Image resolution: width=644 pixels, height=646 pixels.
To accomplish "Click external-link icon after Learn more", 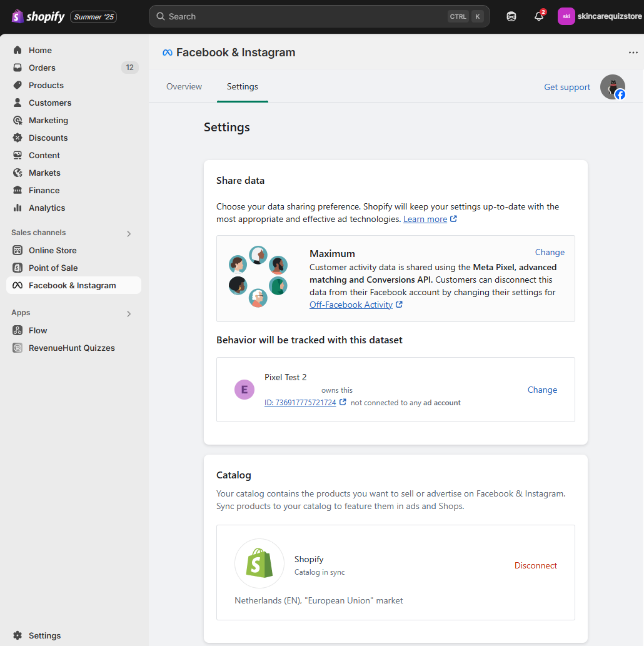I will (453, 219).
